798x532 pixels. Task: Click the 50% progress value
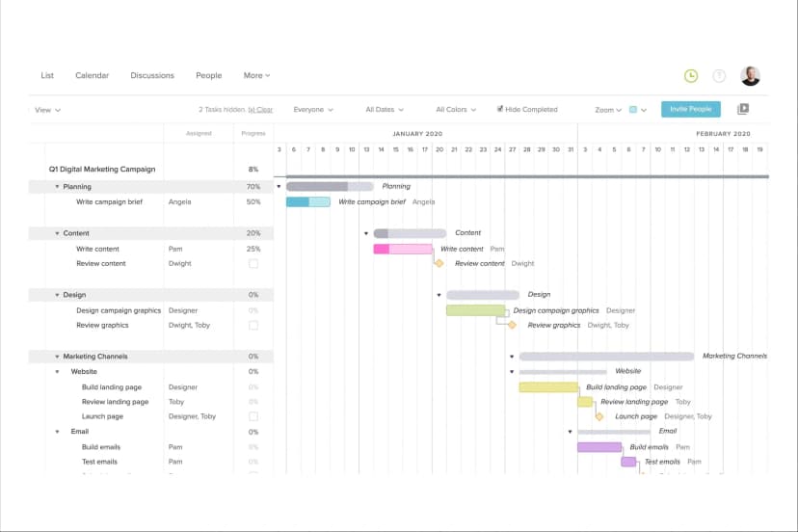(x=253, y=202)
